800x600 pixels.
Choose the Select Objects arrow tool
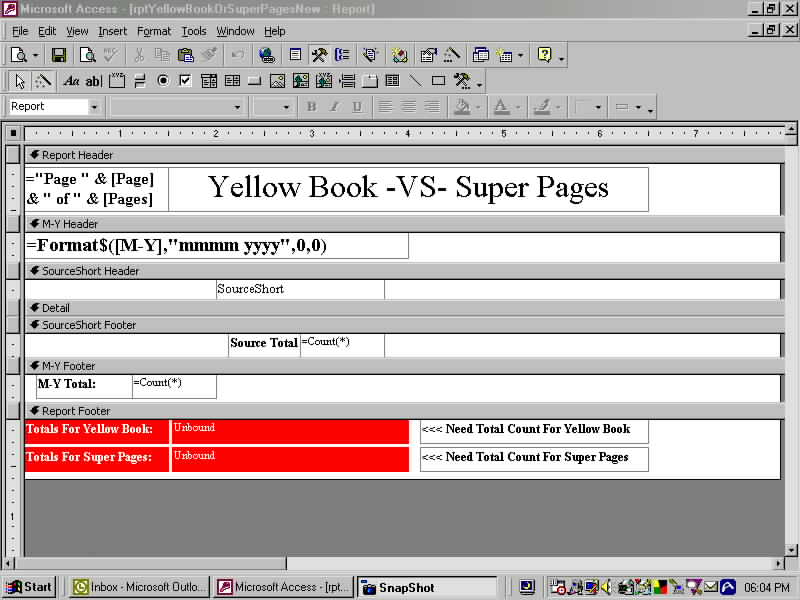coord(20,81)
